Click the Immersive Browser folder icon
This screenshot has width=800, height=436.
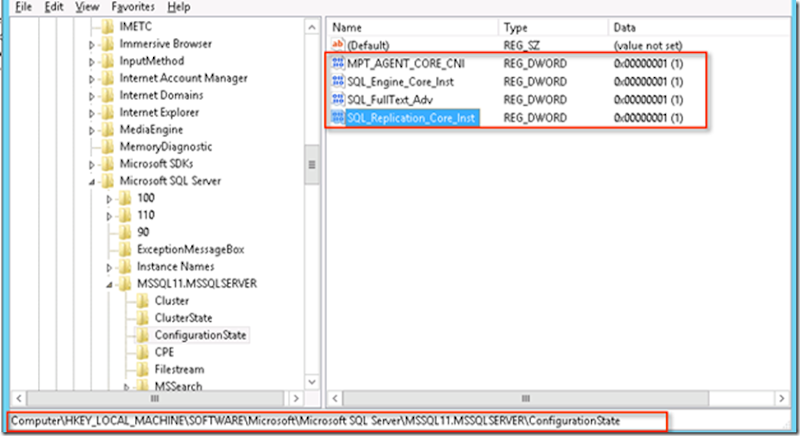(x=107, y=44)
